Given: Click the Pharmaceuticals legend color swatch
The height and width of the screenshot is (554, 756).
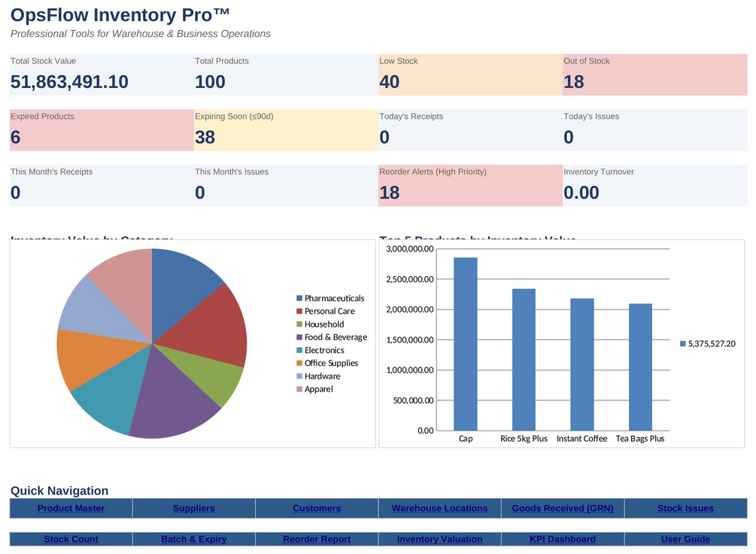Looking at the screenshot, I should click(x=299, y=298).
